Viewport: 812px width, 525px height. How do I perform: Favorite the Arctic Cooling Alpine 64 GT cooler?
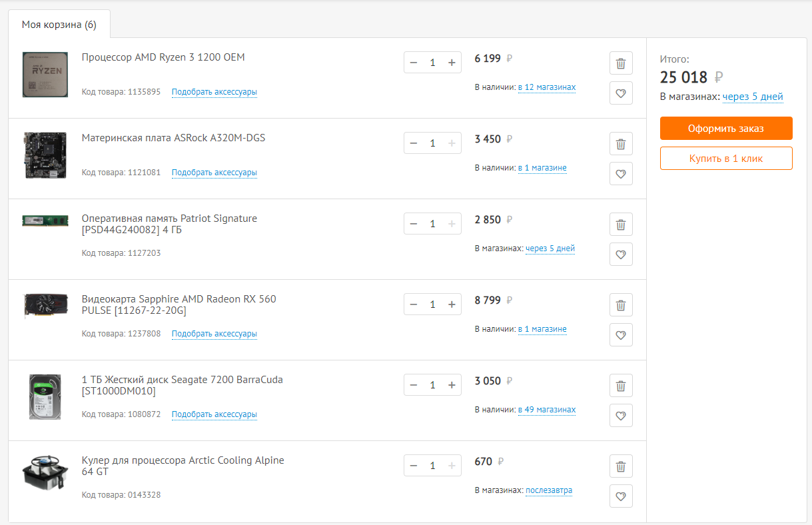(621, 496)
